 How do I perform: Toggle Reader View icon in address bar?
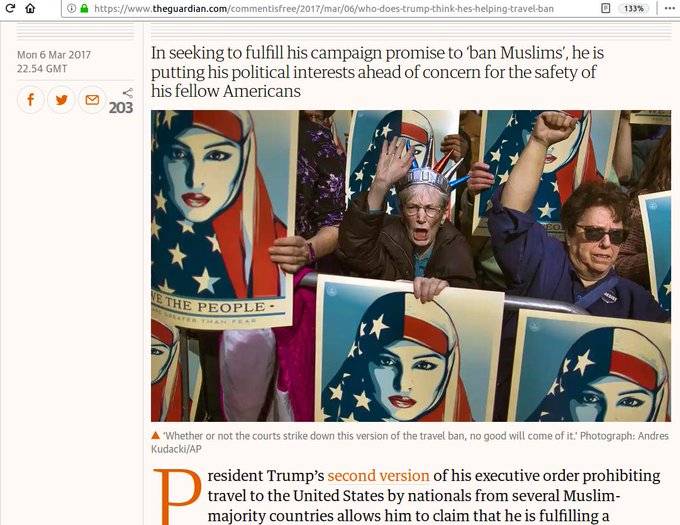[605, 8]
